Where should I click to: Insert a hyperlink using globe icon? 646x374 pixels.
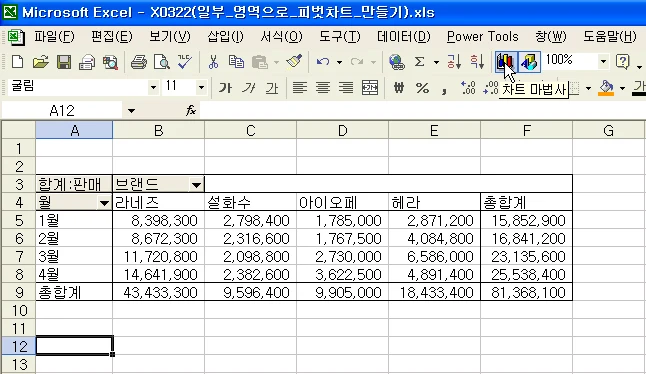coord(396,62)
